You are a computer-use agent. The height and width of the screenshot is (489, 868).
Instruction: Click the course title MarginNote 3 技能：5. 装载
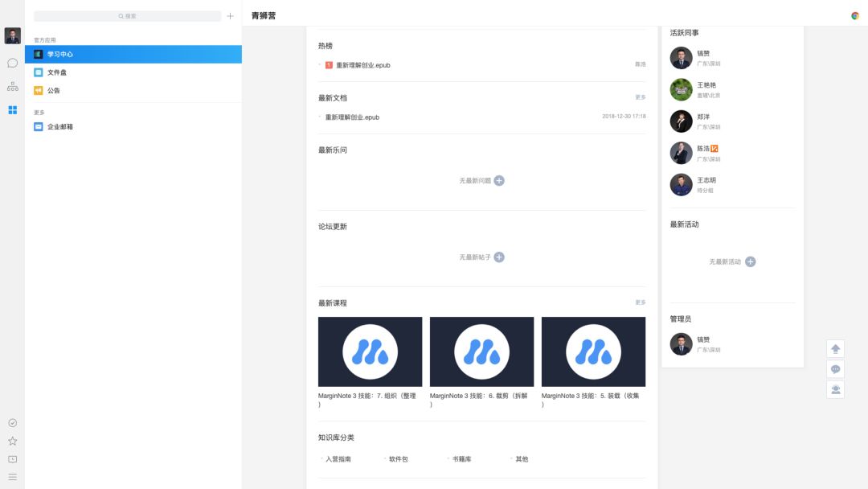tap(591, 400)
